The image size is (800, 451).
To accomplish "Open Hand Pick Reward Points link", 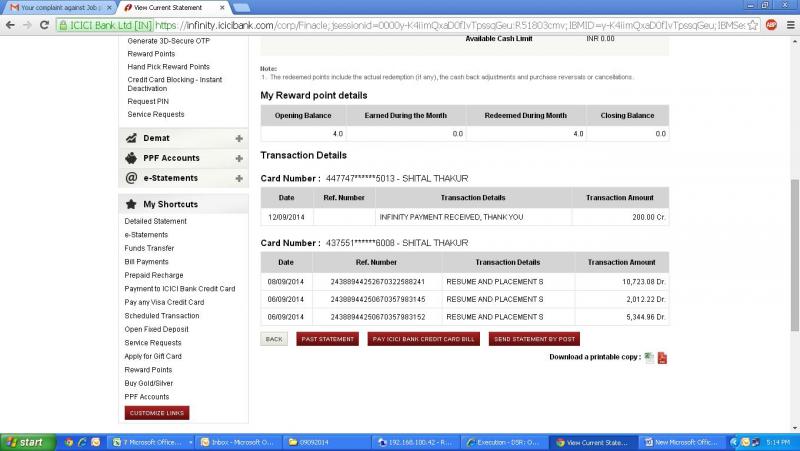I will click(168, 66).
